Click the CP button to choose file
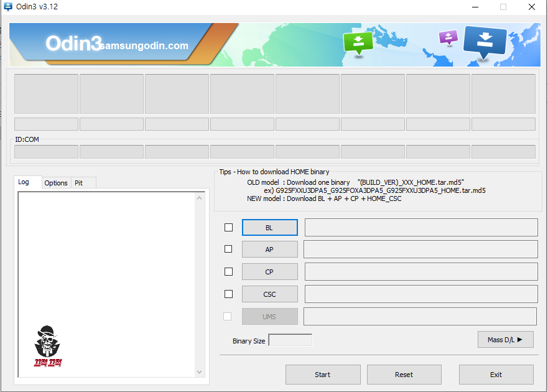The height and width of the screenshot is (392, 548). click(x=269, y=272)
